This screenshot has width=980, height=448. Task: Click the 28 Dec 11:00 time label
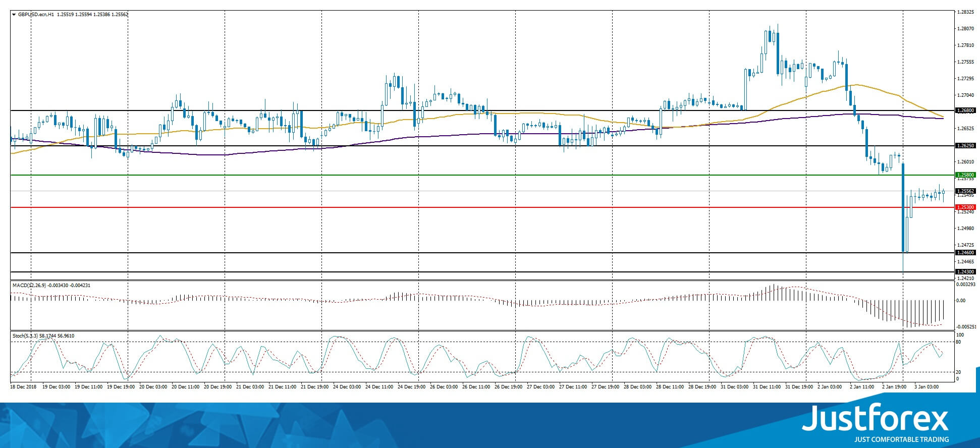point(670,387)
